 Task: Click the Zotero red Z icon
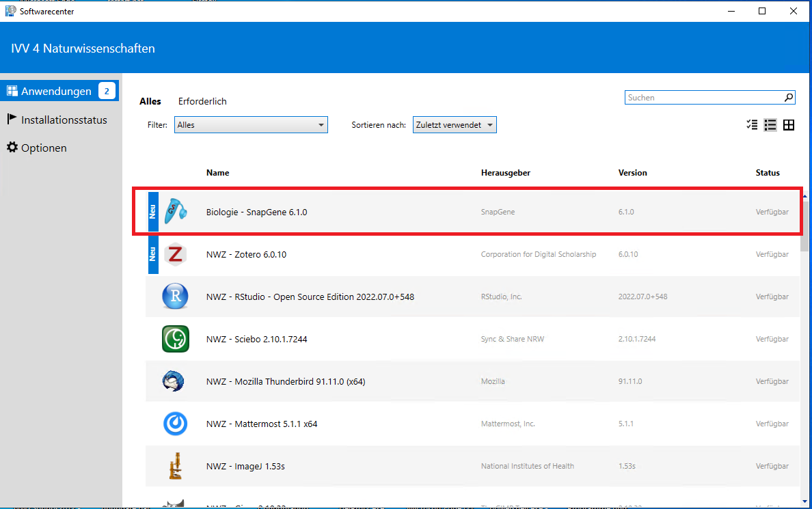point(176,254)
